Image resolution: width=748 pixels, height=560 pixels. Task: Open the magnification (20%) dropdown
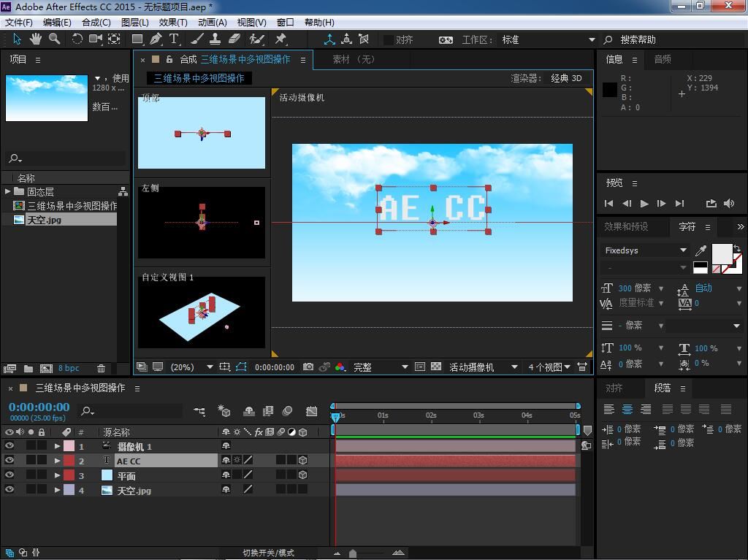(x=192, y=367)
